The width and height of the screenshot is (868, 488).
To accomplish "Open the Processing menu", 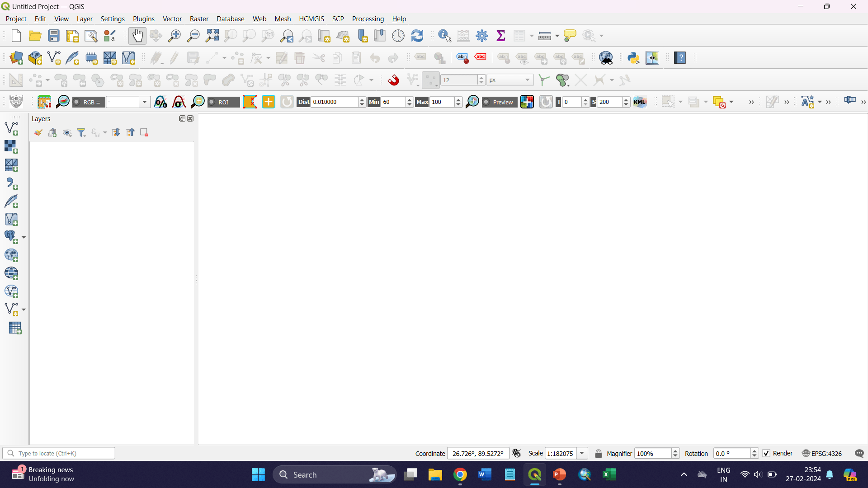I will tap(368, 19).
